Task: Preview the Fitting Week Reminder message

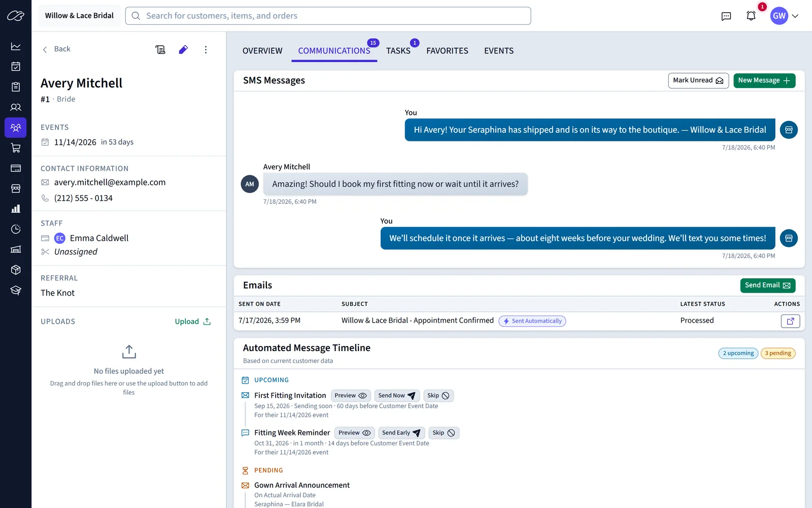Action: 355,433
